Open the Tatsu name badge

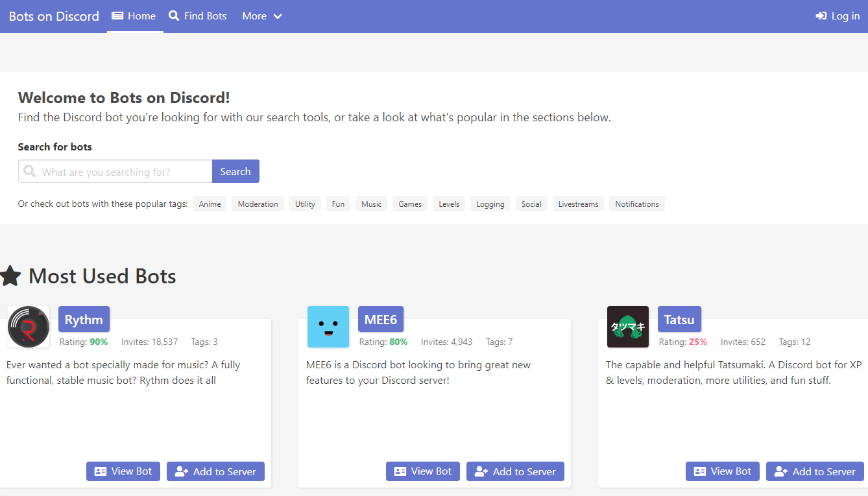[x=679, y=319]
